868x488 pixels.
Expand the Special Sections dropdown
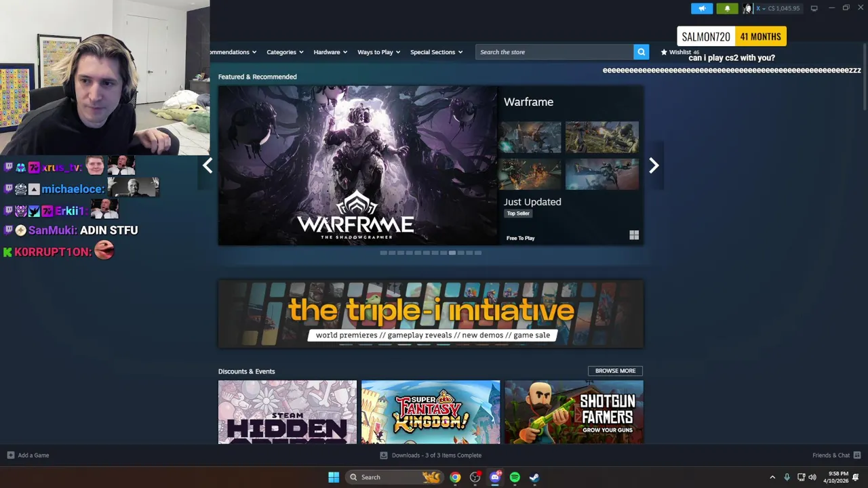437,52
